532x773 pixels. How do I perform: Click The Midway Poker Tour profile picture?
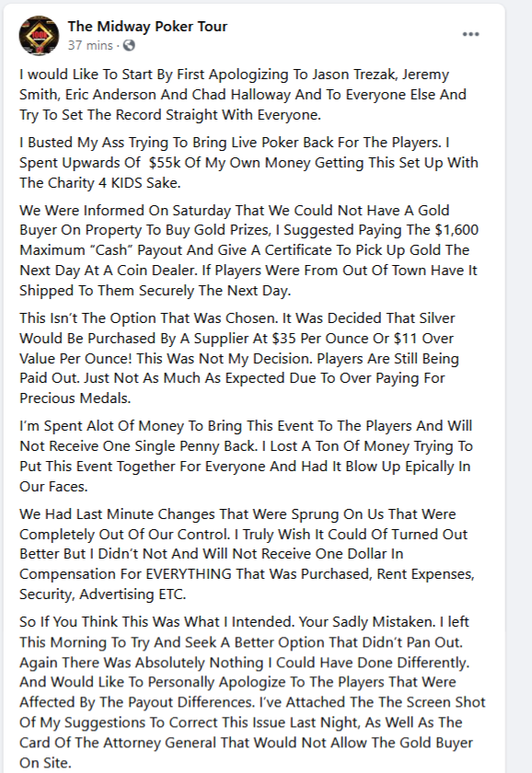coord(39,35)
